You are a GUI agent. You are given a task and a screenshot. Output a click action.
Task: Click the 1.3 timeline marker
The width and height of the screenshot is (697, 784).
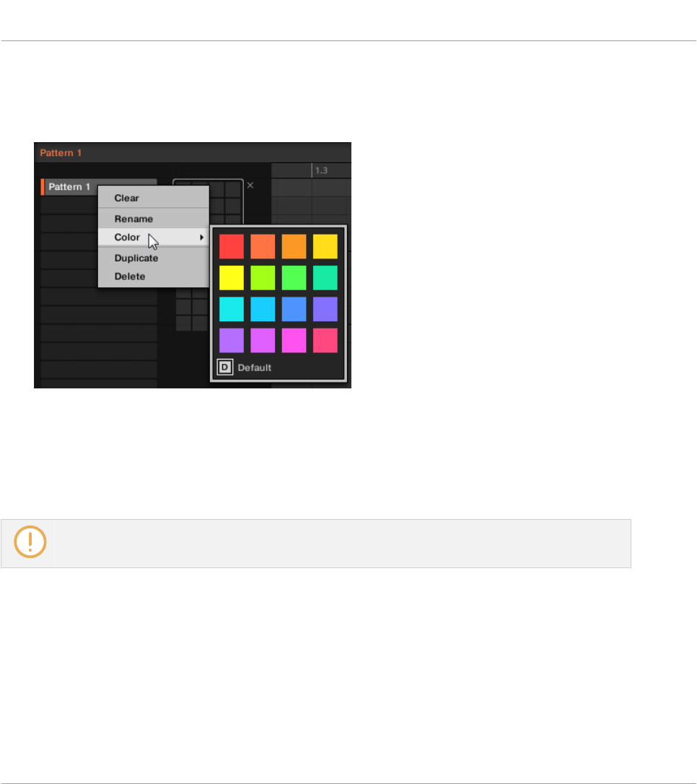pyautogui.click(x=321, y=170)
